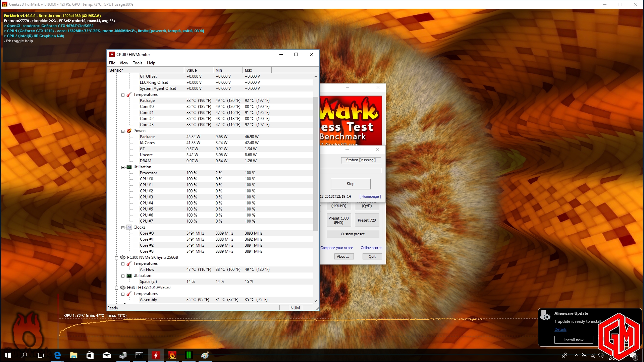Open Online scores link in FurMark
This screenshot has width=644, height=362.
371,248
